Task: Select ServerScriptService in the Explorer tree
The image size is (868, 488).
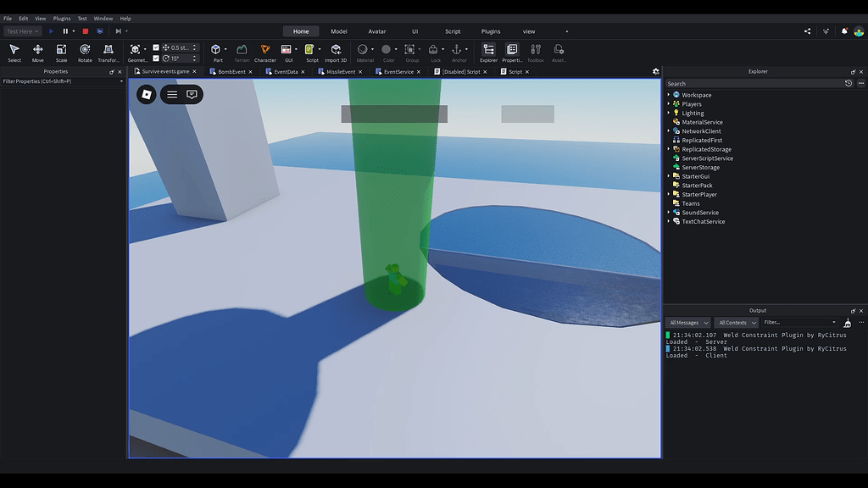Action: tap(707, 158)
